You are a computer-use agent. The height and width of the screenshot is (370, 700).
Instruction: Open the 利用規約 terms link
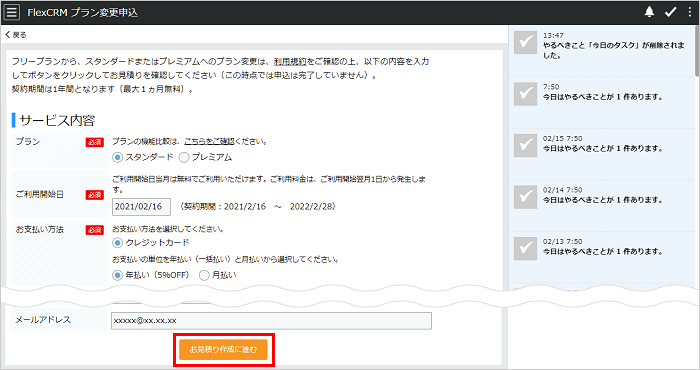290,62
